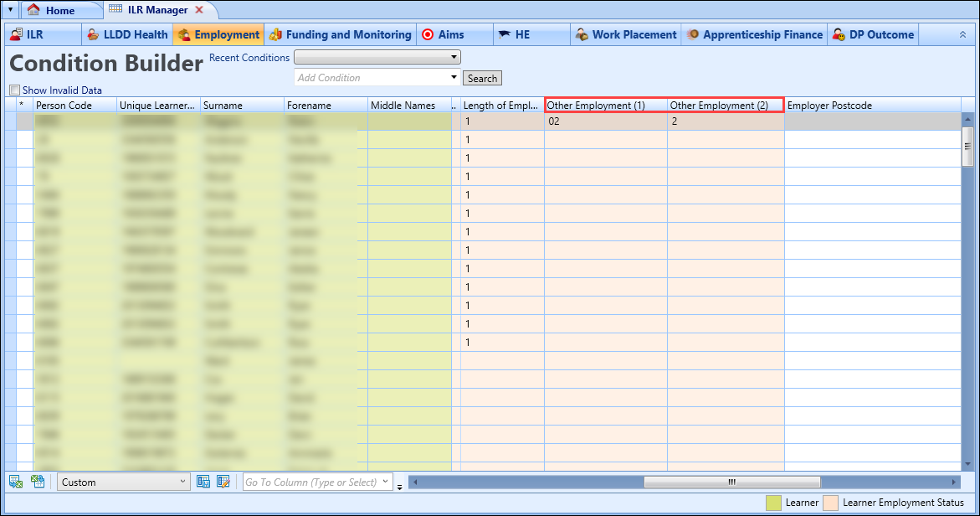This screenshot has width=980, height=516.
Task: Click Other Employment (2) column header
Action: pyautogui.click(x=726, y=105)
